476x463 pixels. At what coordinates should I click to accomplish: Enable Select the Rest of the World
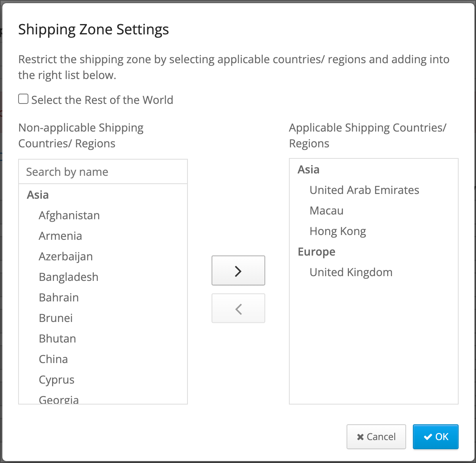(23, 99)
